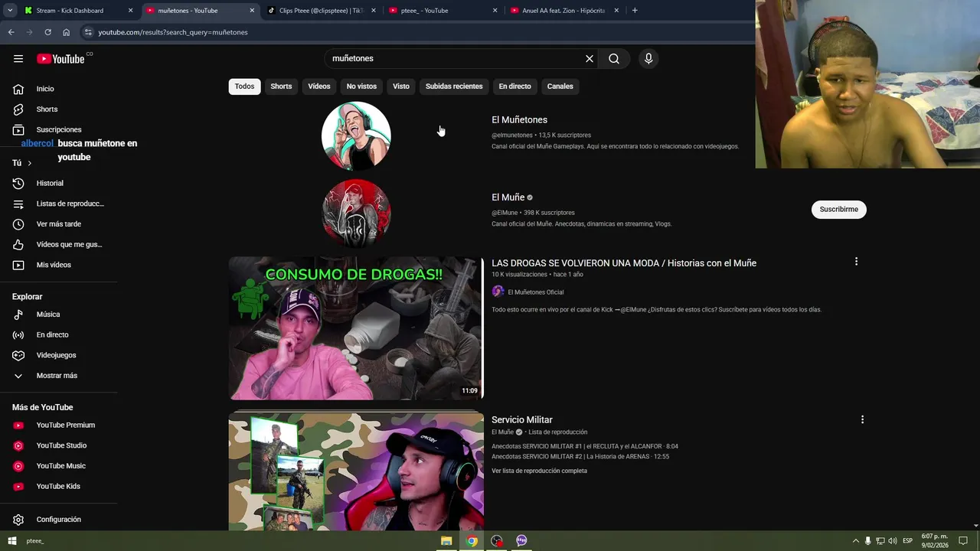Open YouTube Kids link

(x=59, y=487)
